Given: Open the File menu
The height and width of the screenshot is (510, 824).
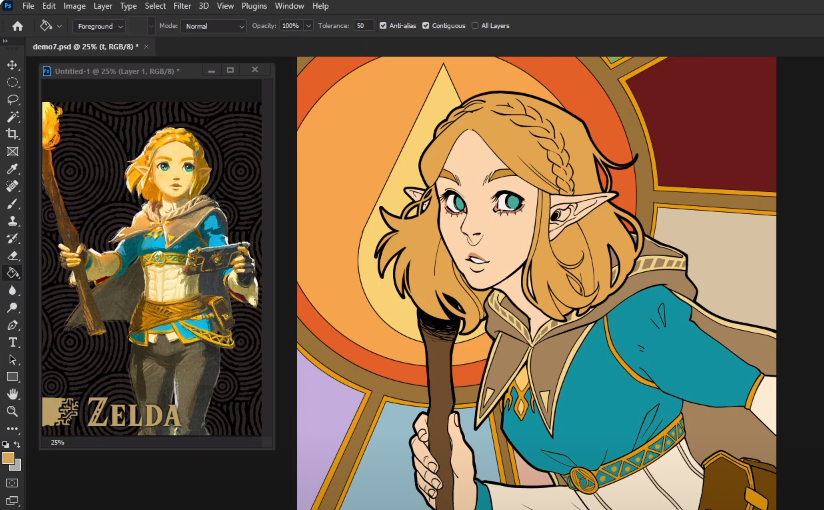Looking at the screenshot, I should tap(28, 6).
